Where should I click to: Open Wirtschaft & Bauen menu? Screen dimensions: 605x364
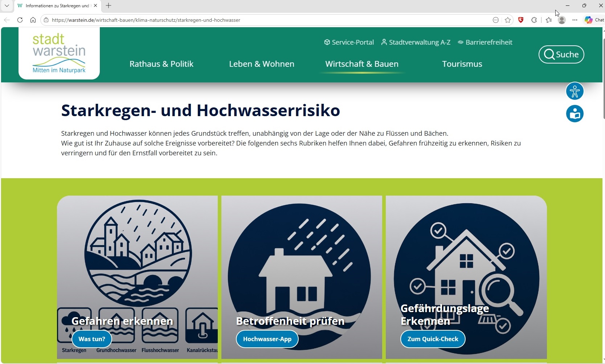click(362, 64)
